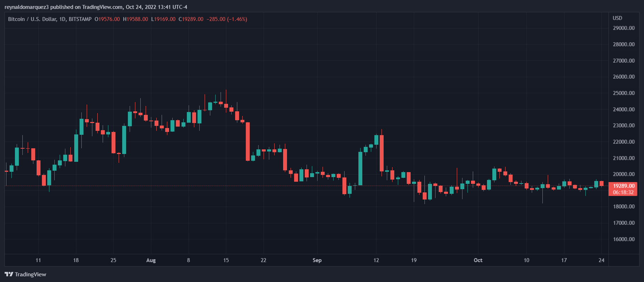Screen dimensions: 644x282
Task: Click the open value O19576.00 in legend
Action: click(x=107, y=19)
